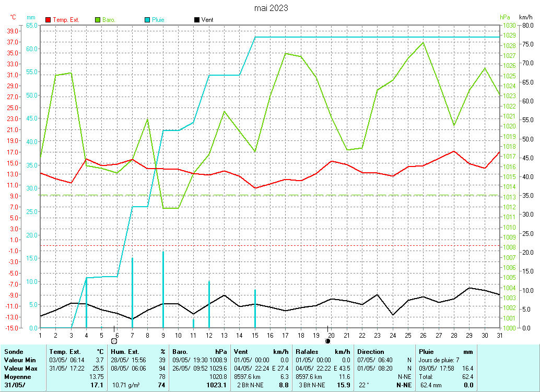Click the full moon icon below day 6
Viewport: 540px width, 392px height.
[x=114, y=341]
